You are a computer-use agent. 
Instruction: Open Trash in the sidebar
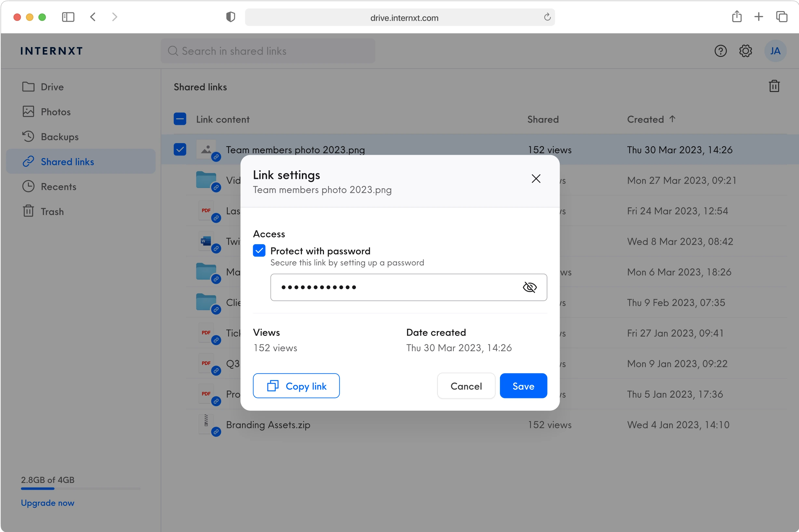[x=52, y=211]
